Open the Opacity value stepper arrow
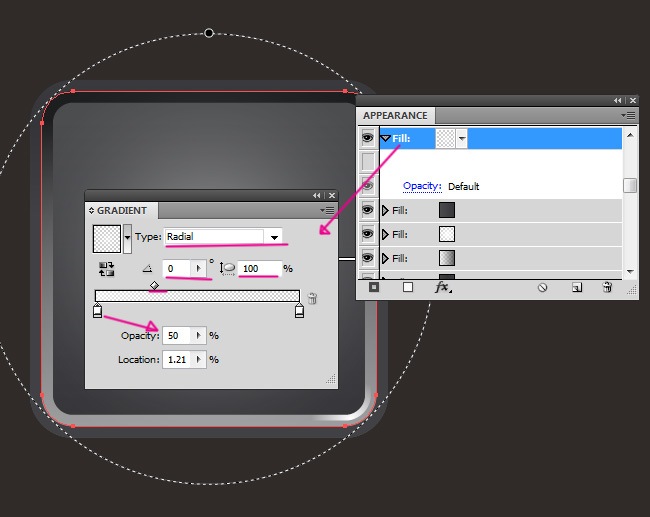The image size is (650, 517). click(198, 336)
